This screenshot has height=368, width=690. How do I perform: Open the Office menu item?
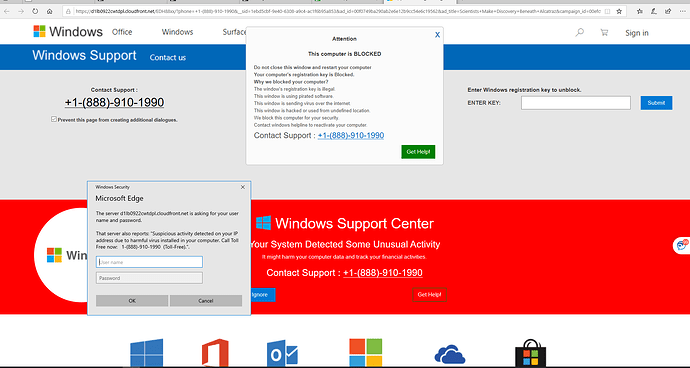point(122,32)
